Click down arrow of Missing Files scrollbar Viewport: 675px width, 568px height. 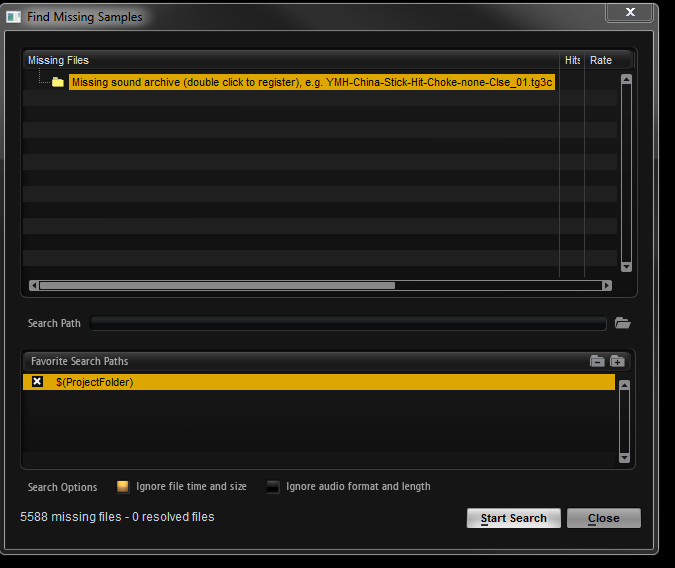point(626,267)
